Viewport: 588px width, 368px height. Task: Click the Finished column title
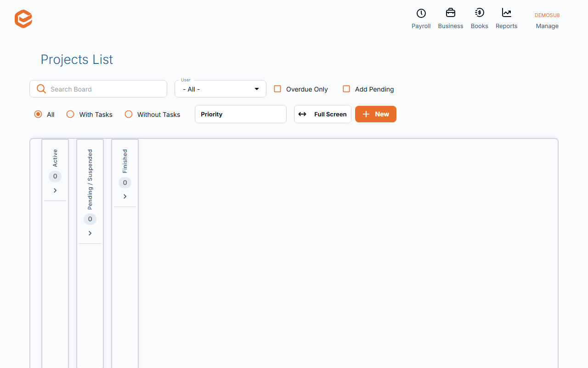[125, 161]
